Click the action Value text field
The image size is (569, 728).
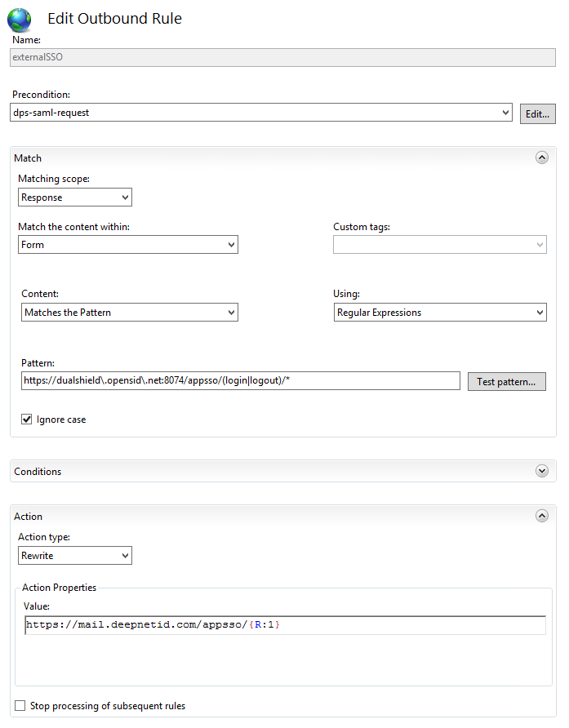pos(284,625)
